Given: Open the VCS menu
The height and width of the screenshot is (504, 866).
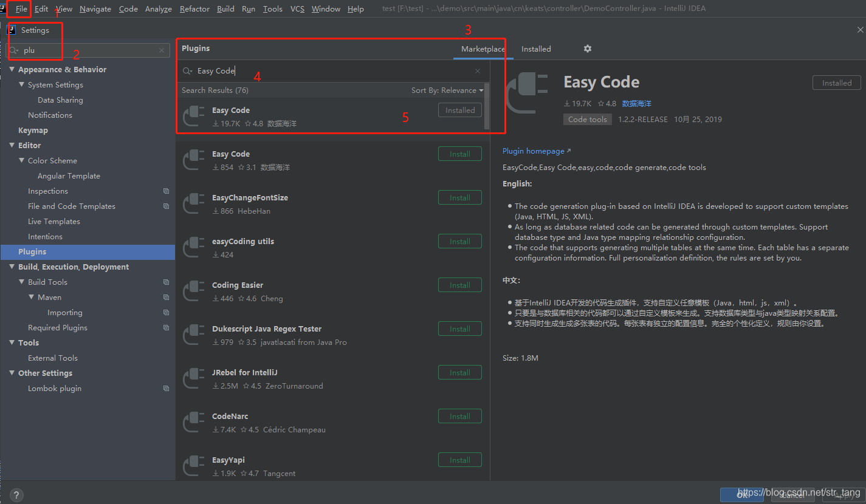Looking at the screenshot, I should [297, 9].
